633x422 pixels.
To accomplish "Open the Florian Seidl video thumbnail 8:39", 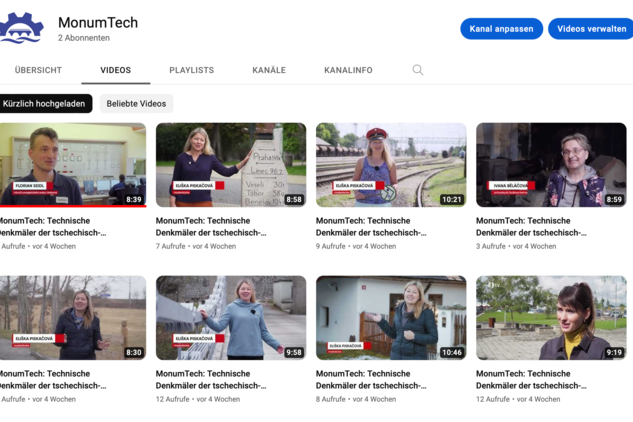I will (x=73, y=165).
